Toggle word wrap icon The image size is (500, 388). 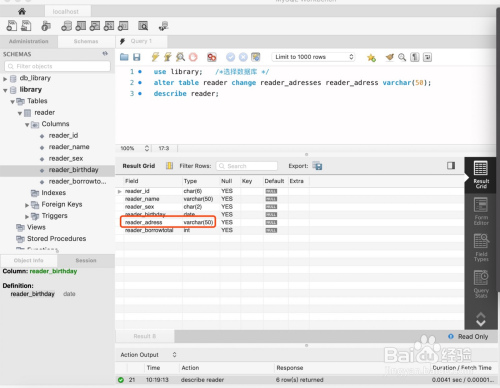click(427, 57)
